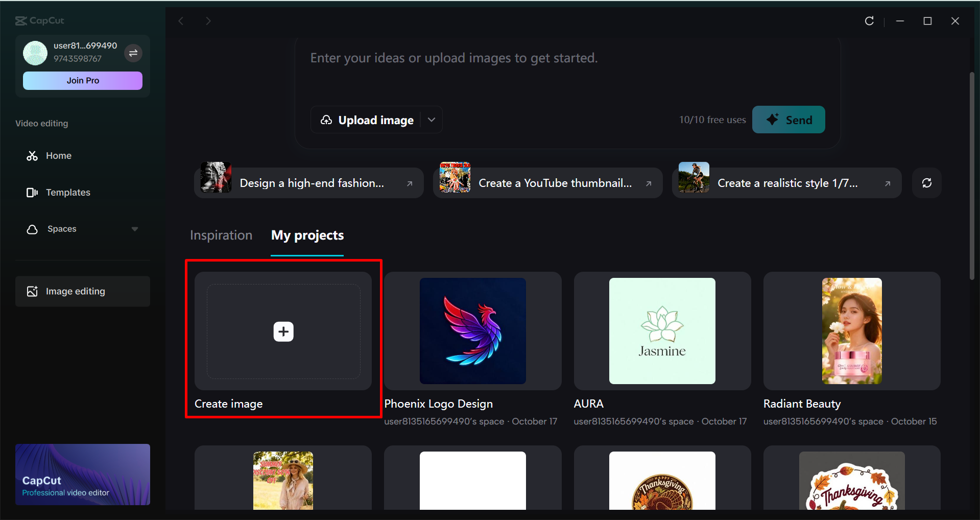
Task: Select the My projects tab
Action: click(307, 235)
